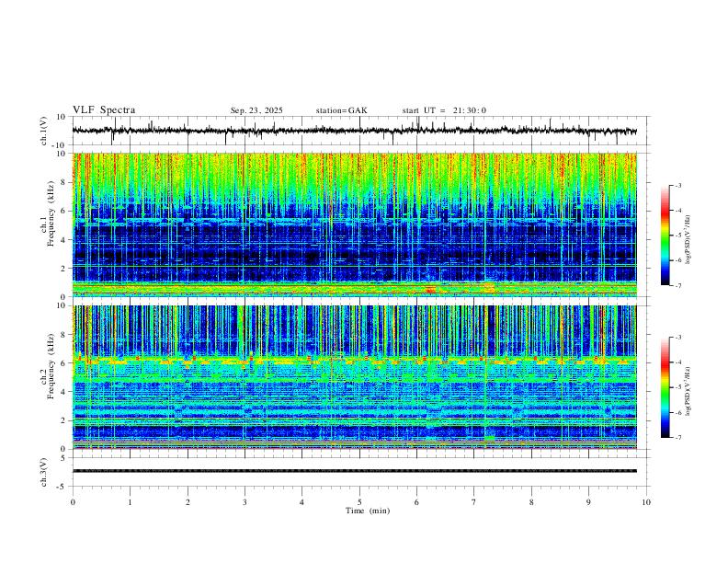Click the lower color bar log(PSD) caption
This screenshot has width=728, height=563.
click(x=688, y=391)
